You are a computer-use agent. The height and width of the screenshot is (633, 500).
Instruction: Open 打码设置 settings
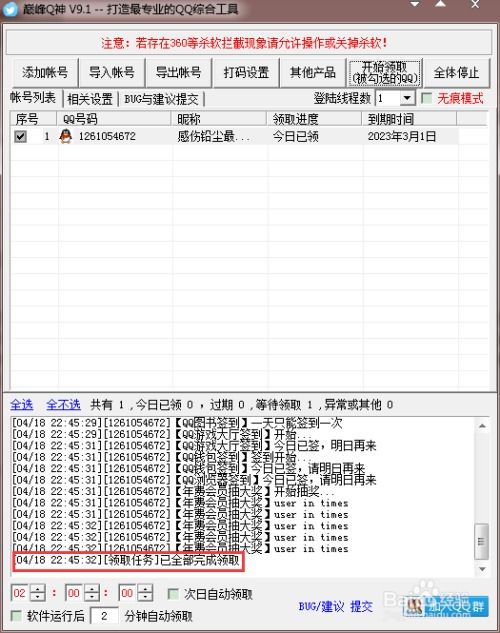[x=246, y=73]
